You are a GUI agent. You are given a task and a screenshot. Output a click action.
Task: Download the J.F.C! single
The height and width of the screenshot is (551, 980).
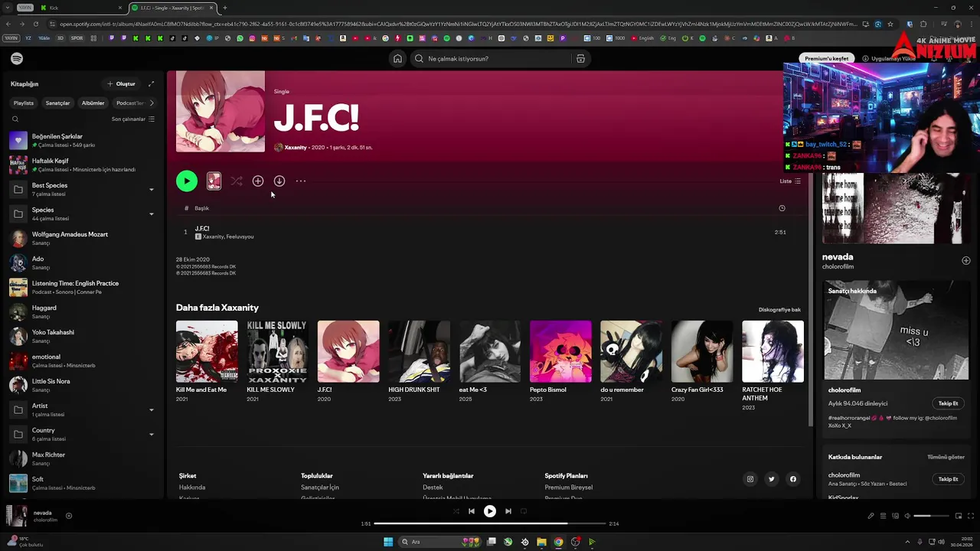point(279,181)
